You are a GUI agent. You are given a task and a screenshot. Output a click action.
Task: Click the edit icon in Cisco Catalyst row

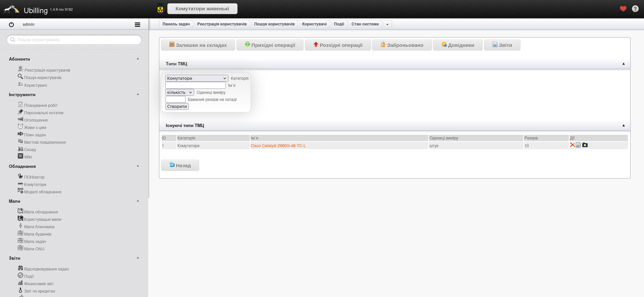[578, 145]
